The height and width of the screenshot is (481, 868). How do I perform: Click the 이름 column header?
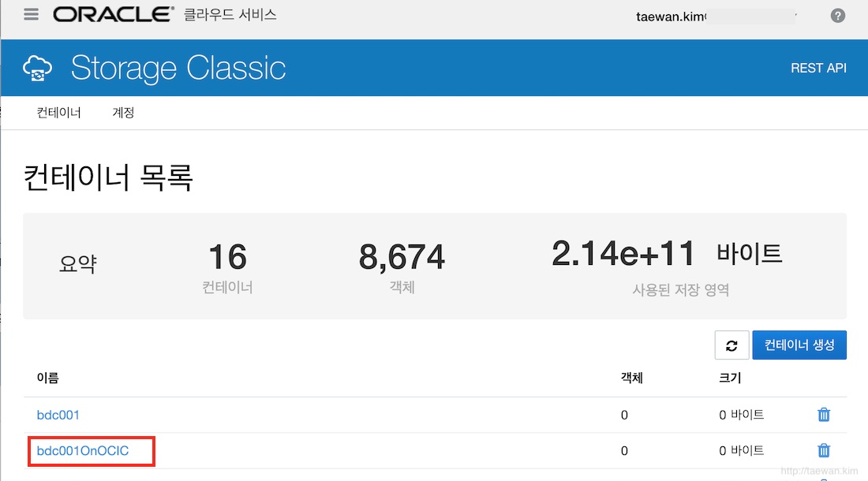(47, 378)
